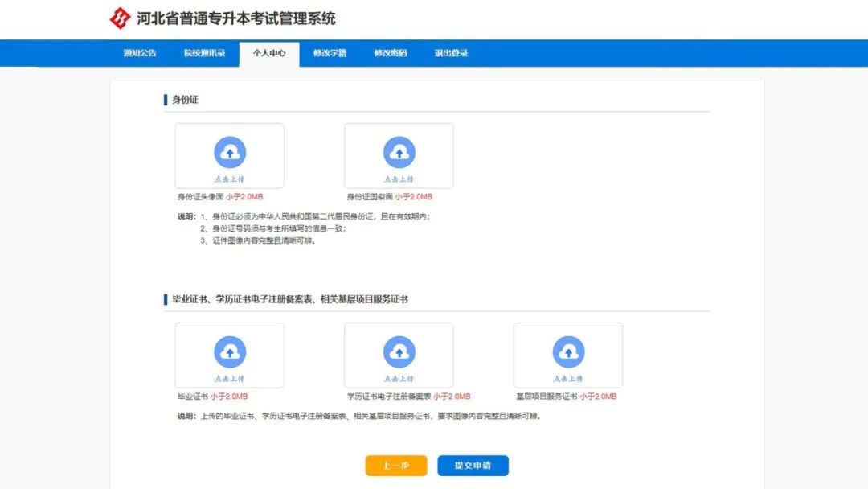
Task: Click the dashed upload box for ID card front
Action: (x=229, y=155)
